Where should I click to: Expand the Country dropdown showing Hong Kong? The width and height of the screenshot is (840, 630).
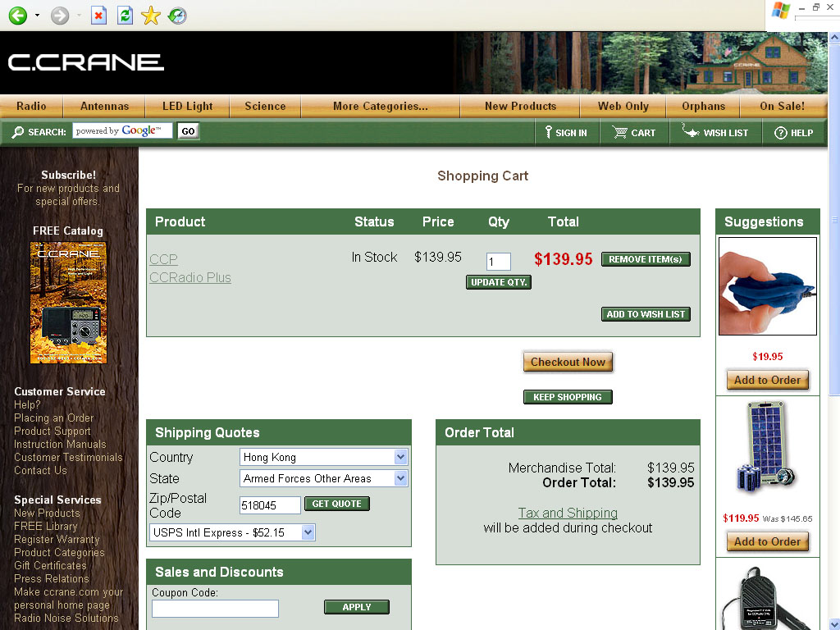coord(400,457)
